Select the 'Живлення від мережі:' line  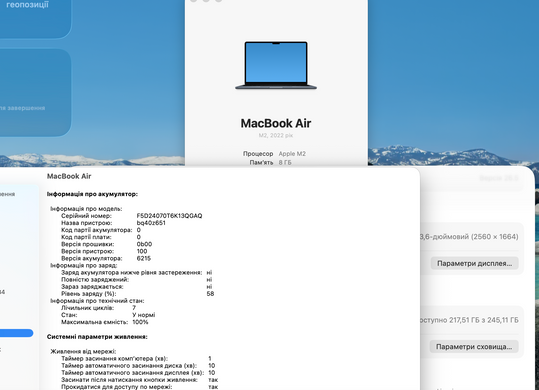coord(84,351)
